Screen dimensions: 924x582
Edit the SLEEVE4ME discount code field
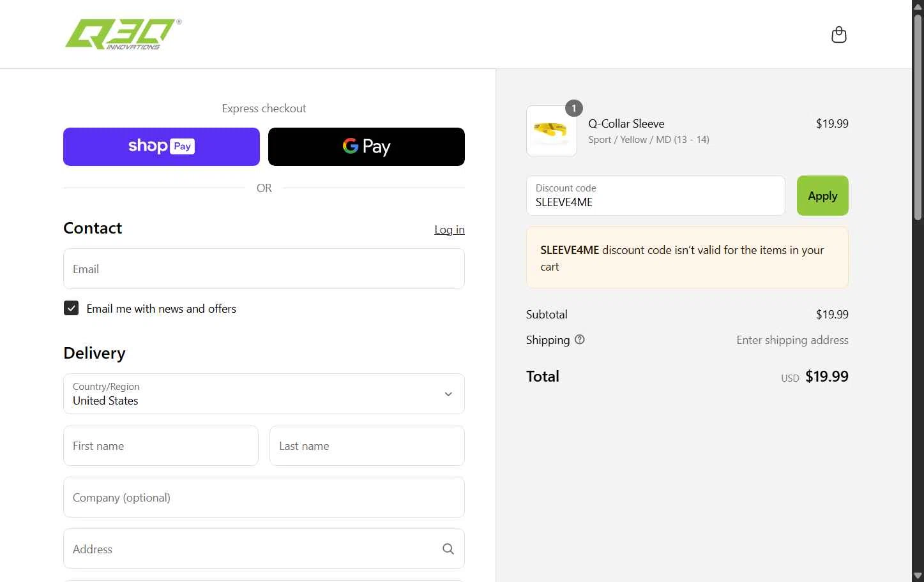pyautogui.click(x=656, y=195)
